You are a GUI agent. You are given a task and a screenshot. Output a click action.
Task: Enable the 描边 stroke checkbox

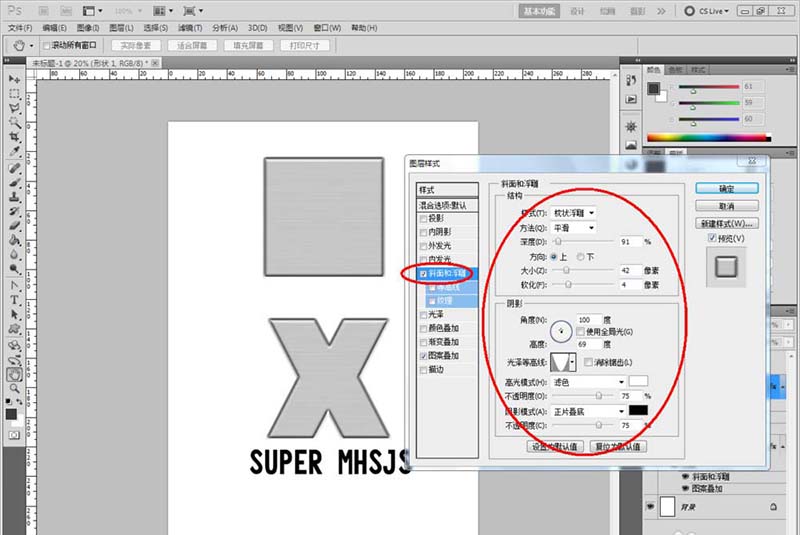pos(423,370)
